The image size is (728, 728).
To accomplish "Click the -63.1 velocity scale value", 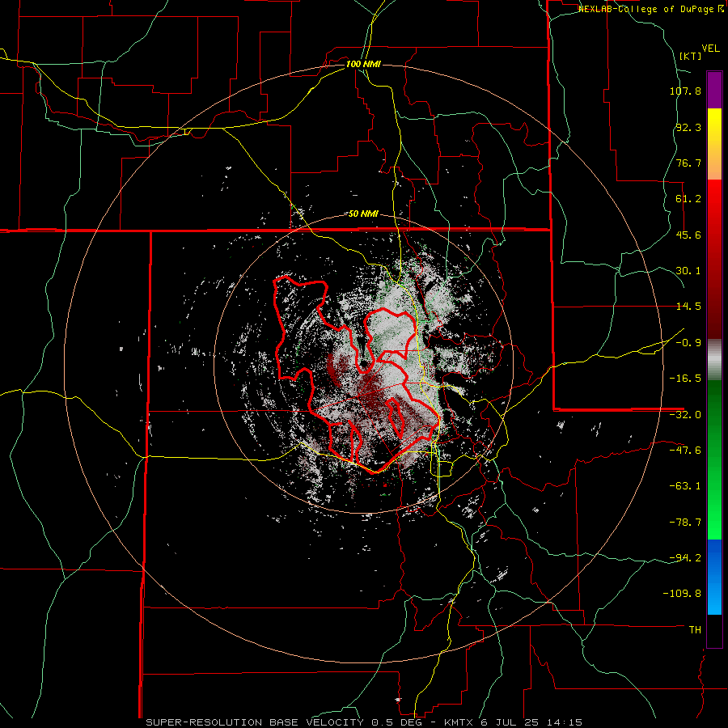I will (x=685, y=486).
